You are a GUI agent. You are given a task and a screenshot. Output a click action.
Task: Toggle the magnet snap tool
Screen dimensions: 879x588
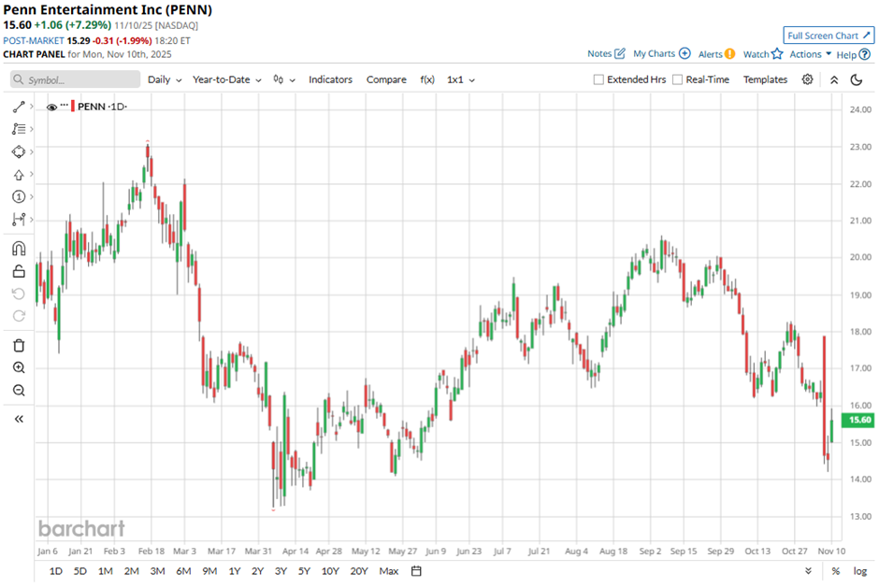pos(19,249)
